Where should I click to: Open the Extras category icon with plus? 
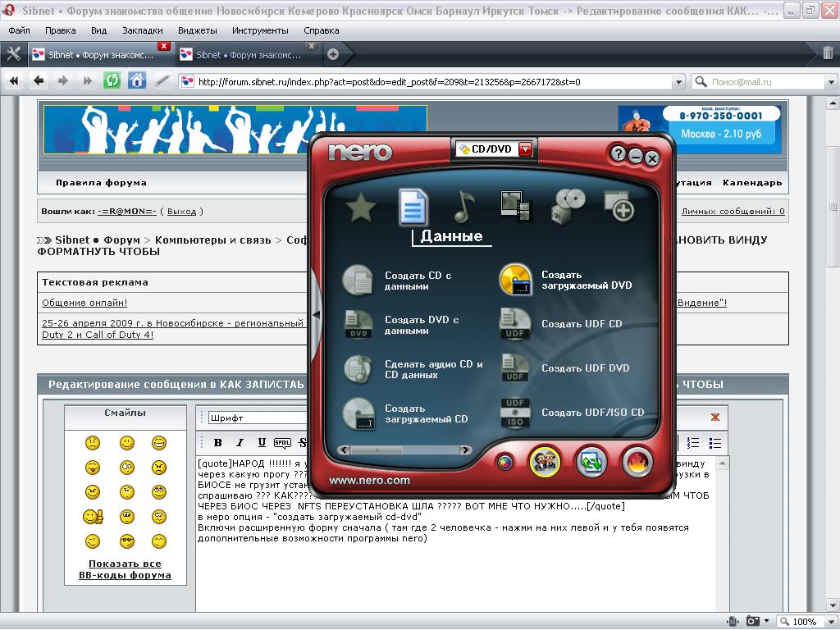pyautogui.click(x=619, y=206)
